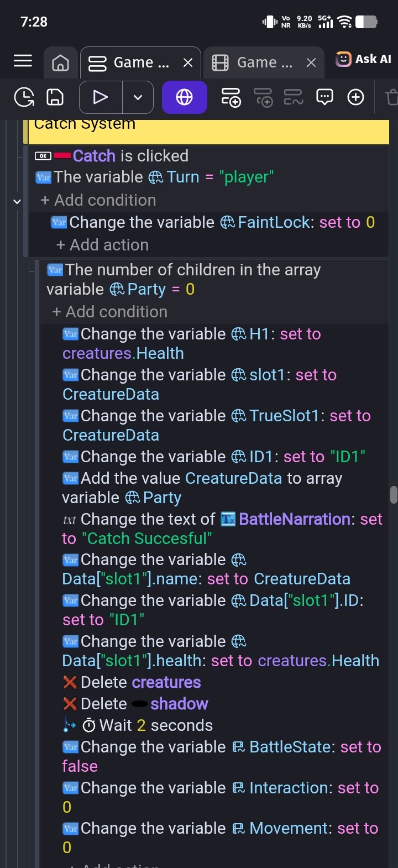Add action below FaintLock change
Image resolution: width=398 pixels, height=868 pixels.
[x=102, y=245]
